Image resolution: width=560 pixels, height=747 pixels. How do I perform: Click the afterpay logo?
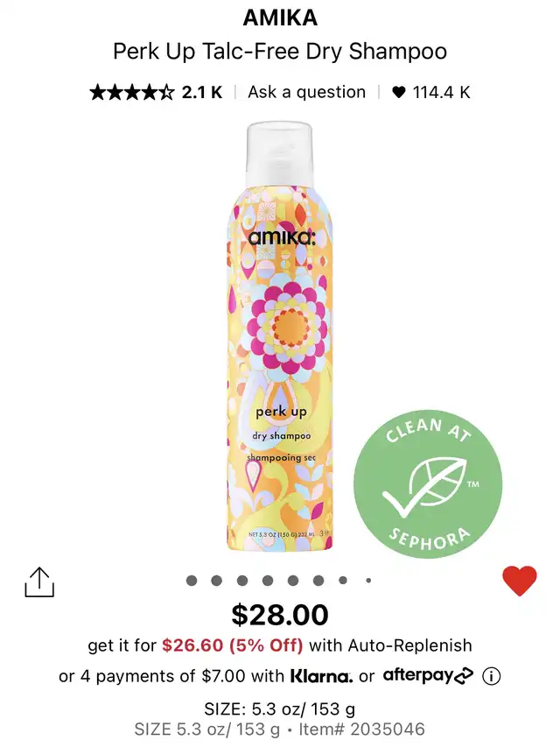point(429,675)
